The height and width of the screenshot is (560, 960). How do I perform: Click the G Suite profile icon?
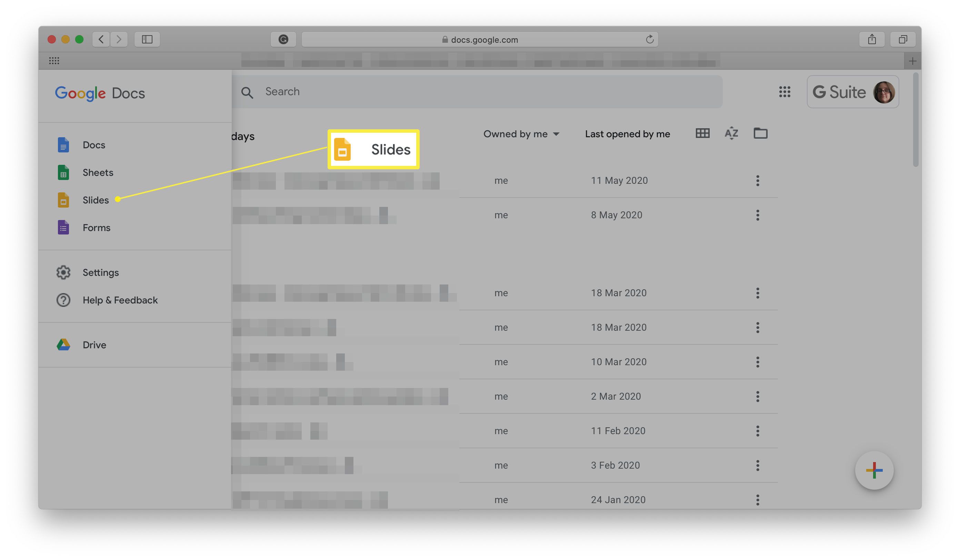(x=885, y=92)
